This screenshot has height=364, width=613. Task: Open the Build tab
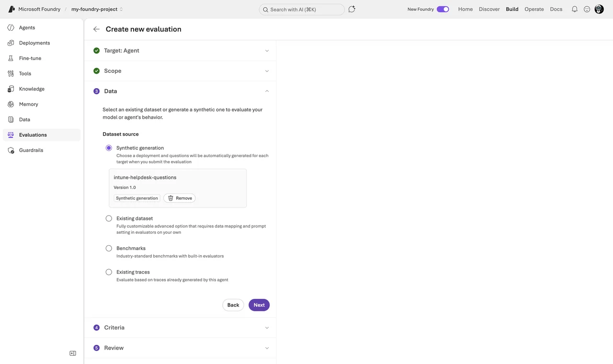(512, 9)
